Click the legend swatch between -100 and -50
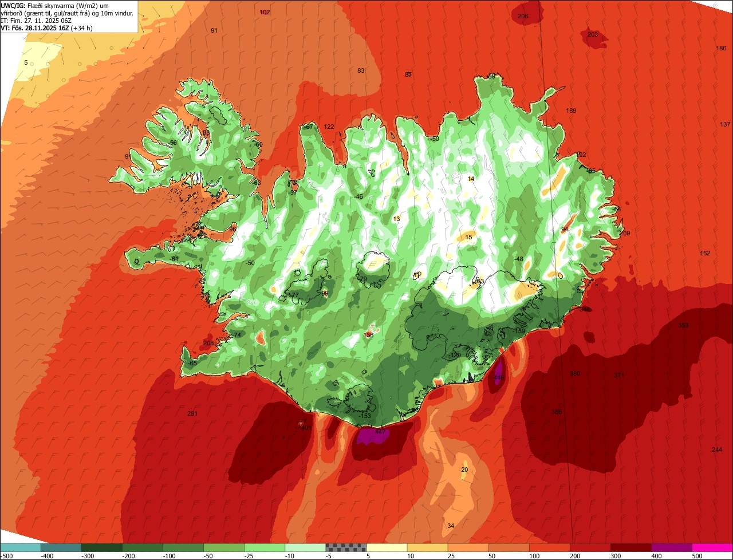This screenshot has width=733, height=560. [183, 547]
